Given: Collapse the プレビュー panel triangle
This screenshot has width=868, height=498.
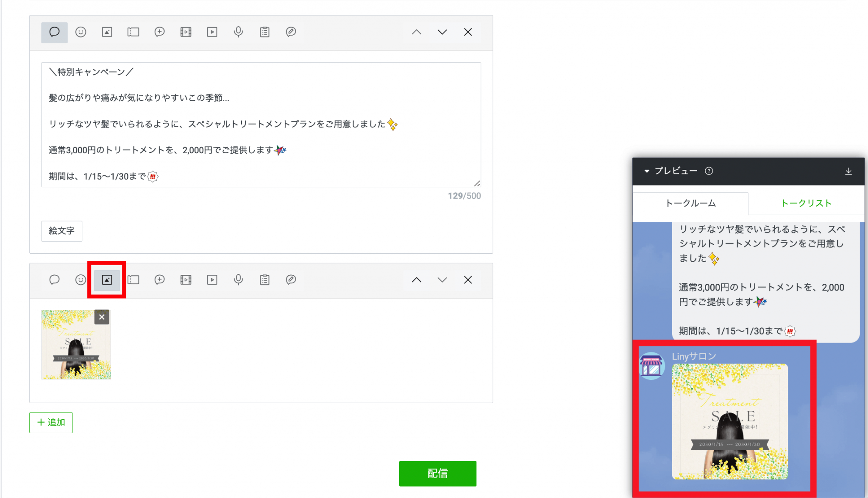Looking at the screenshot, I should point(647,171).
